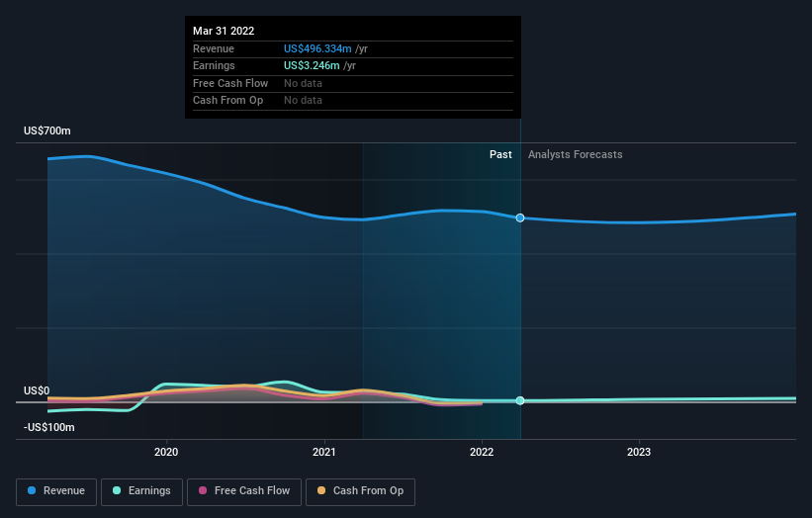Toggle the Cash From Op legend series
The image size is (812, 518).
click(360, 491)
